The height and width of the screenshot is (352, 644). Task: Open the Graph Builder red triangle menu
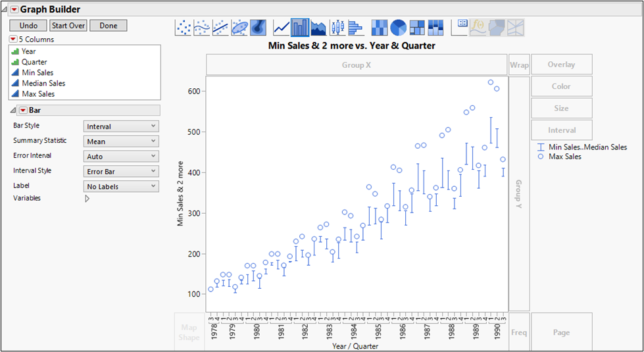[14, 9]
